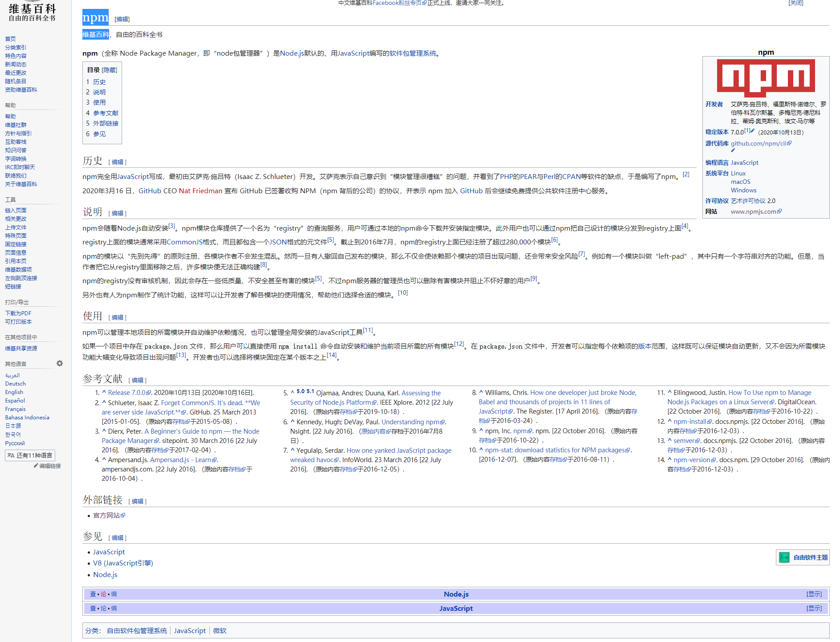Edit the 外部链接 section
Screen dimensions: 840x642
(138, 501)
